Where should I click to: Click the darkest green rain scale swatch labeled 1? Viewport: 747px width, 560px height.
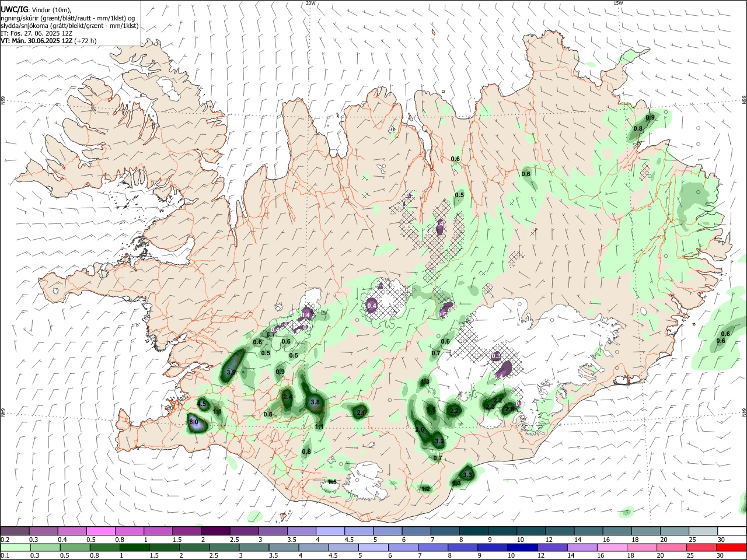(134, 548)
